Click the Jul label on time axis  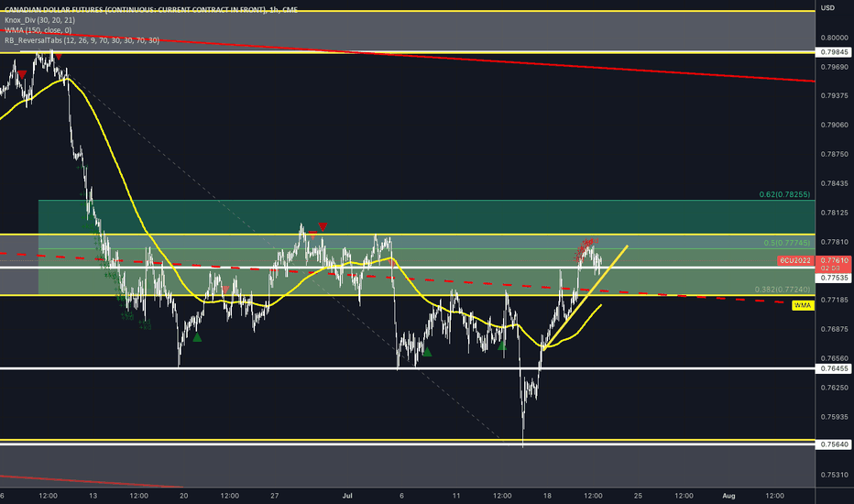coord(347,496)
